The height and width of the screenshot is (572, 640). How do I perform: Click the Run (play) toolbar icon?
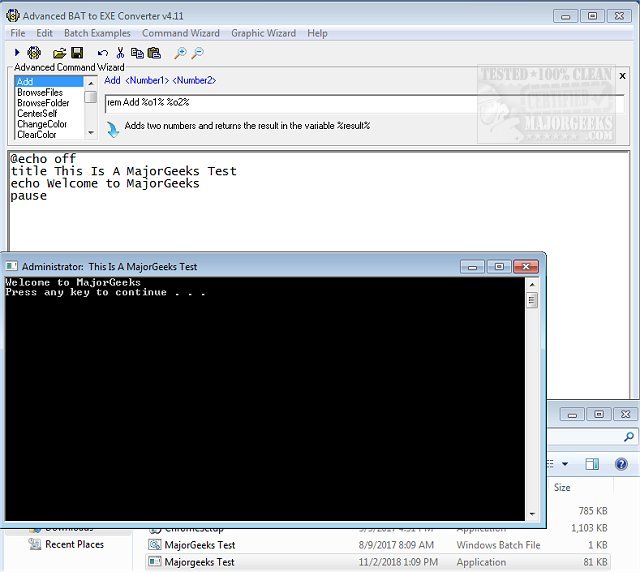17,52
